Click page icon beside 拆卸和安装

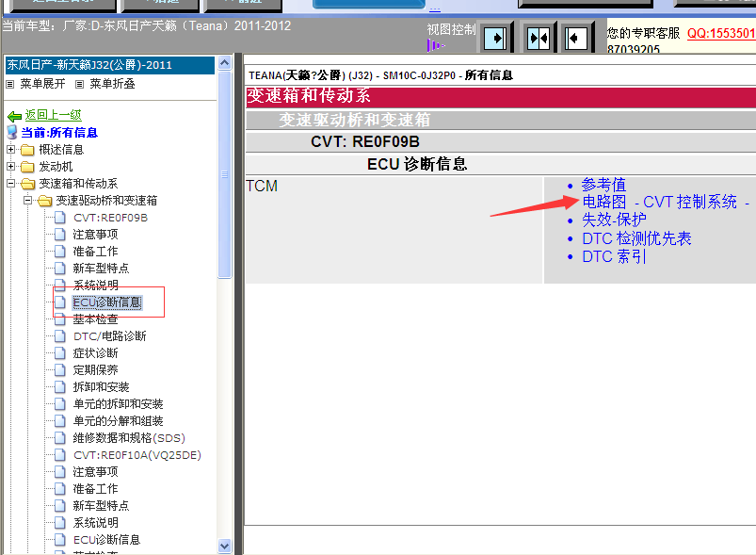60,387
